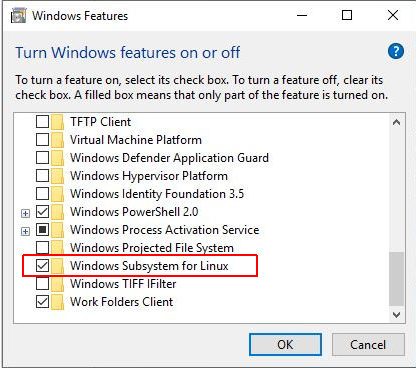Click the Virtual Machine Platform folder icon

[x=58, y=140]
